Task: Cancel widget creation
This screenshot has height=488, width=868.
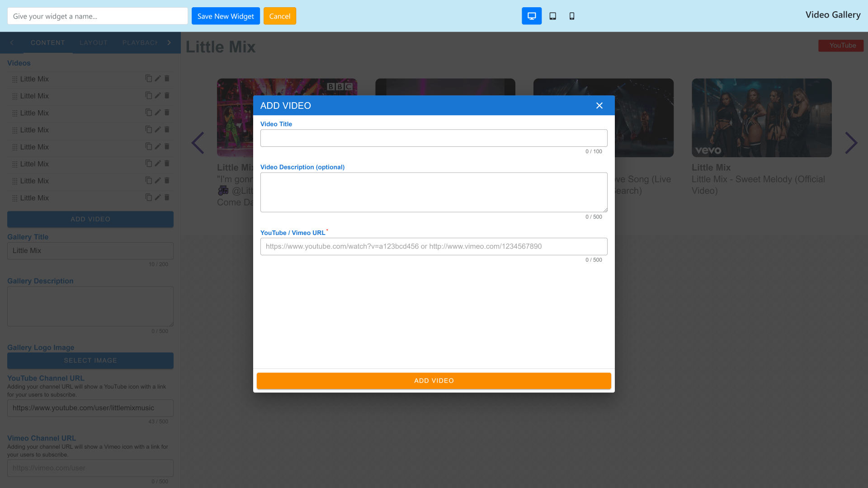Action: [x=280, y=16]
